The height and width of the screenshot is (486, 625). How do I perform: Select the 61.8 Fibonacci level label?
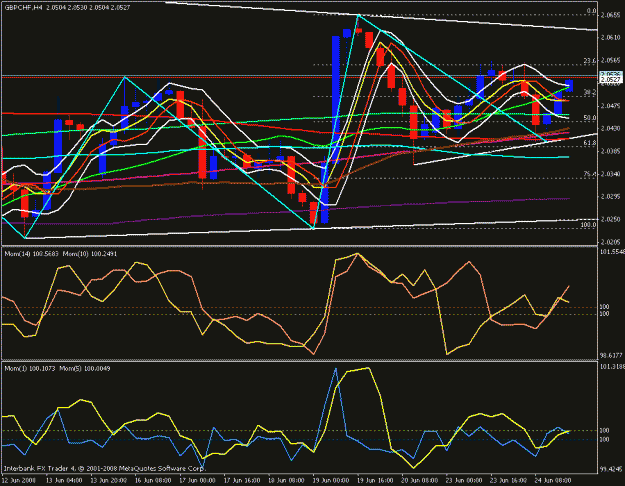tap(590, 143)
